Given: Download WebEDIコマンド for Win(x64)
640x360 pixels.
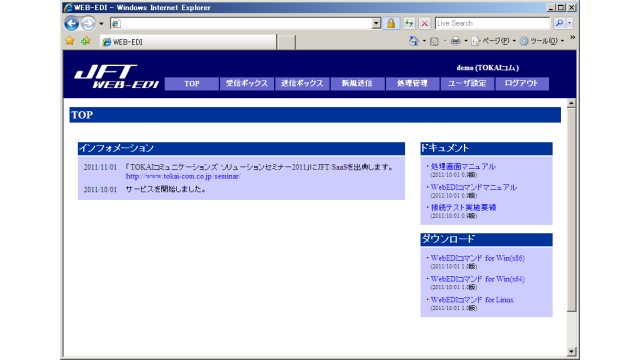Looking at the screenshot, I should click(x=478, y=279).
